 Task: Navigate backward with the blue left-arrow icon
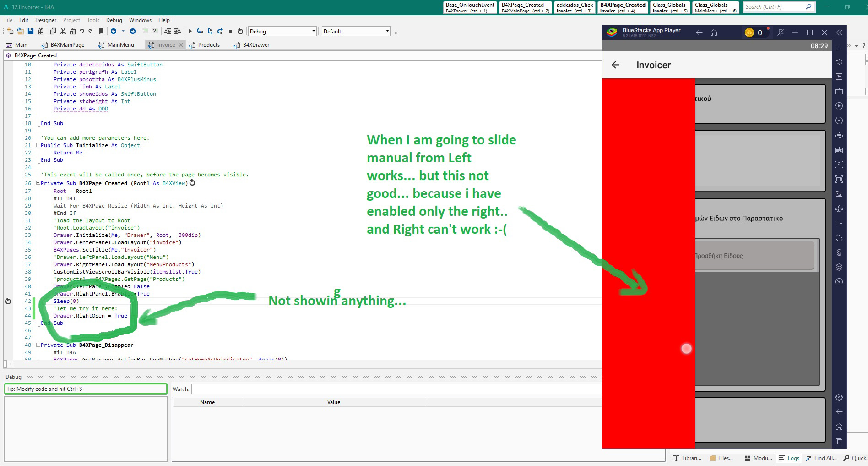point(113,31)
